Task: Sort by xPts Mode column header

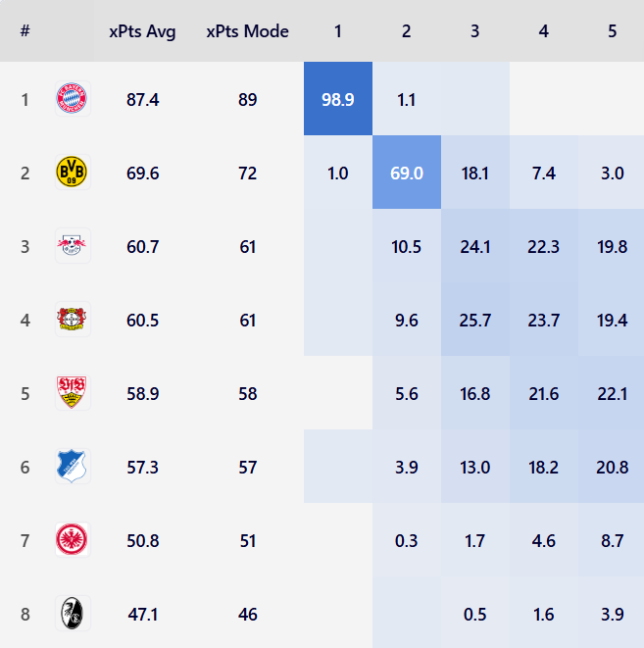Action: (x=247, y=30)
